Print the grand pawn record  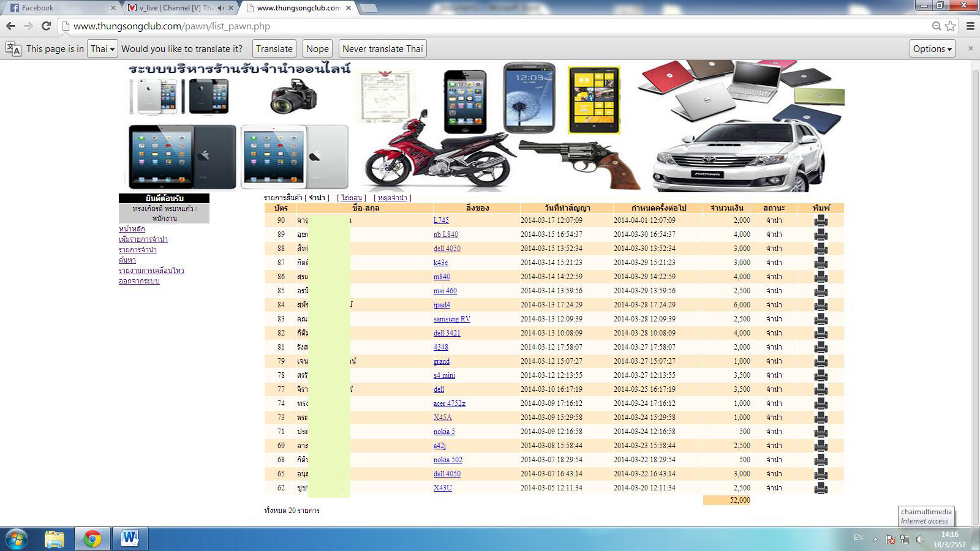(x=821, y=361)
